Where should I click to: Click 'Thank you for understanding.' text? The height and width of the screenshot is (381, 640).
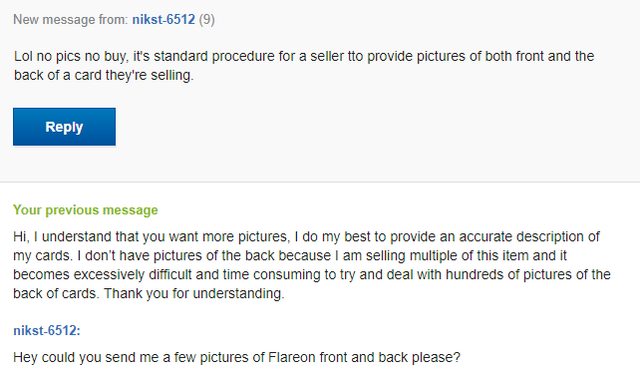point(193,293)
